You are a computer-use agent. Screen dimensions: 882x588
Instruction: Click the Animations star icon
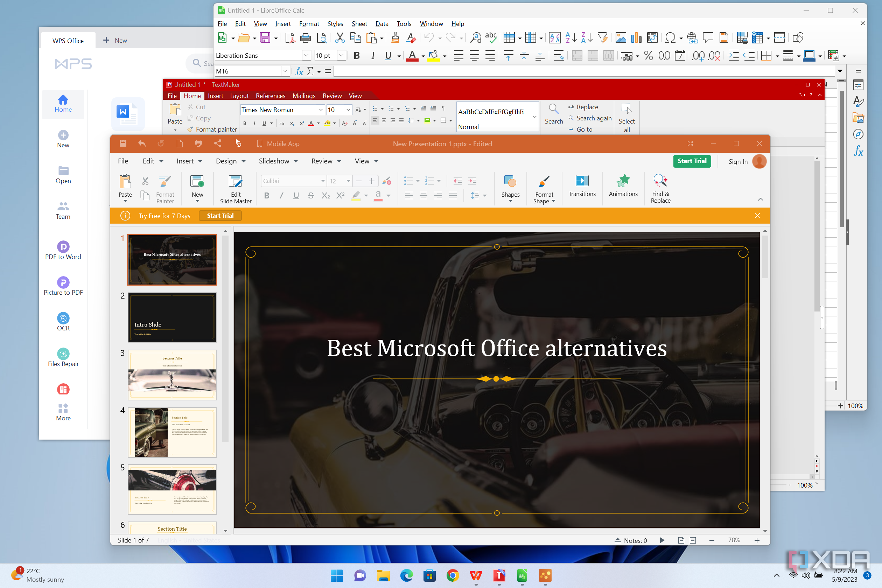pyautogui.click(x=623, y=181)
